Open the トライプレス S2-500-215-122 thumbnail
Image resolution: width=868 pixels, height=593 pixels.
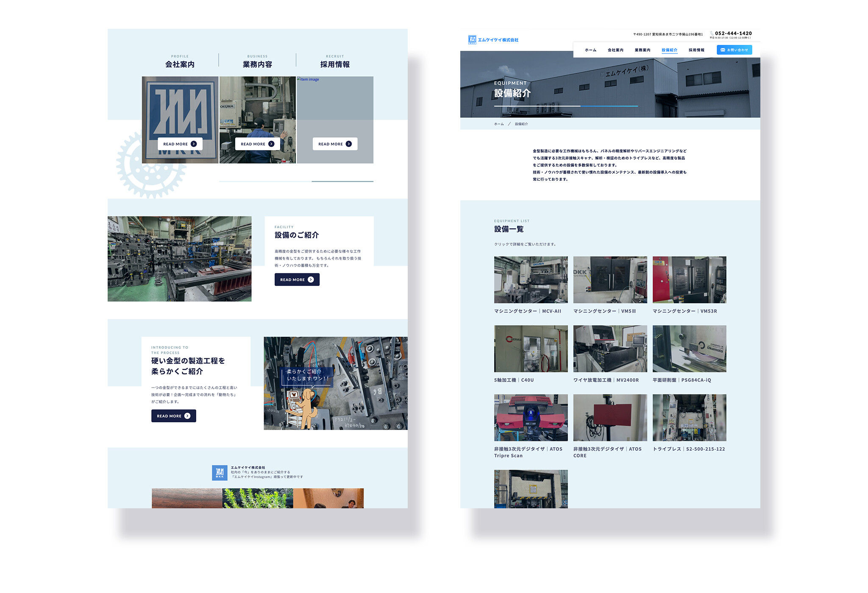(x=689, y=418)
